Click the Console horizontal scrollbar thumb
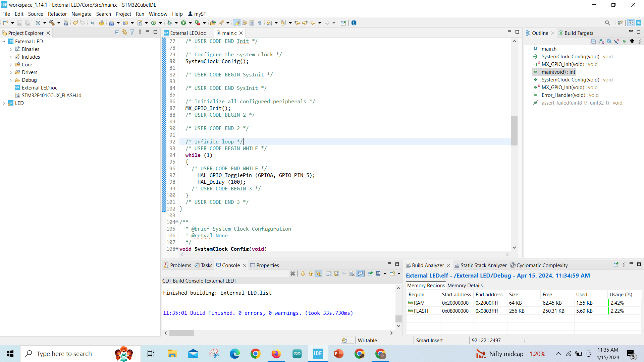The width and height of the screenshot is (644, 362). click(181, 333)
